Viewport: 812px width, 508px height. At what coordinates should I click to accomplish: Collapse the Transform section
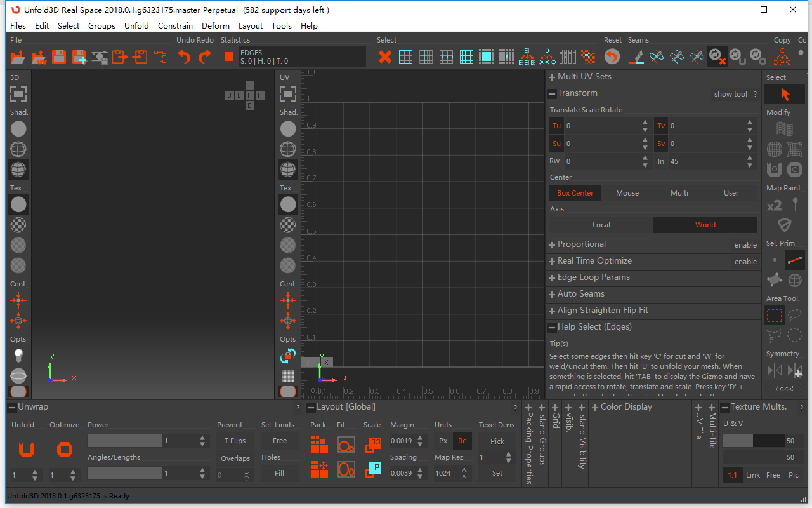(552, 93)
